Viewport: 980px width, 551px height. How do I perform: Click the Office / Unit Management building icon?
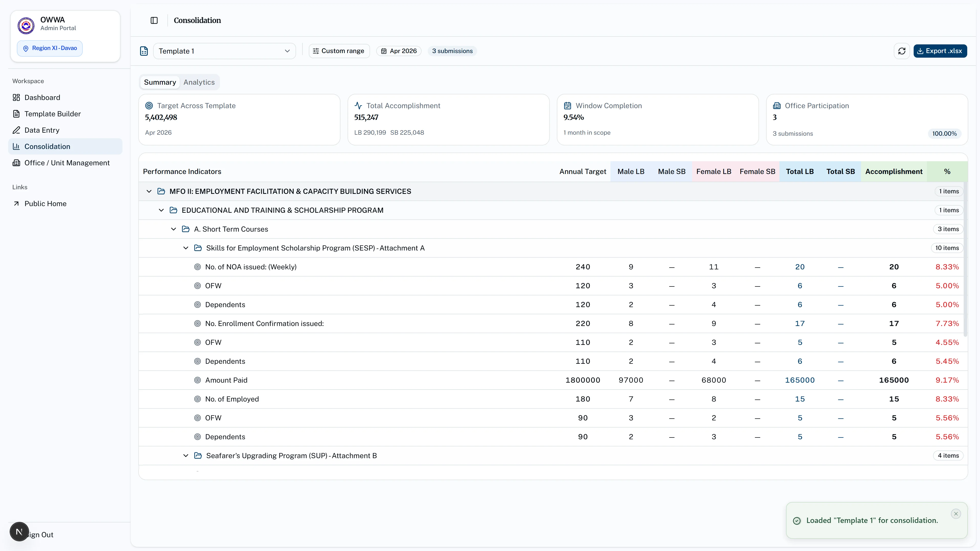coord(16,163)
